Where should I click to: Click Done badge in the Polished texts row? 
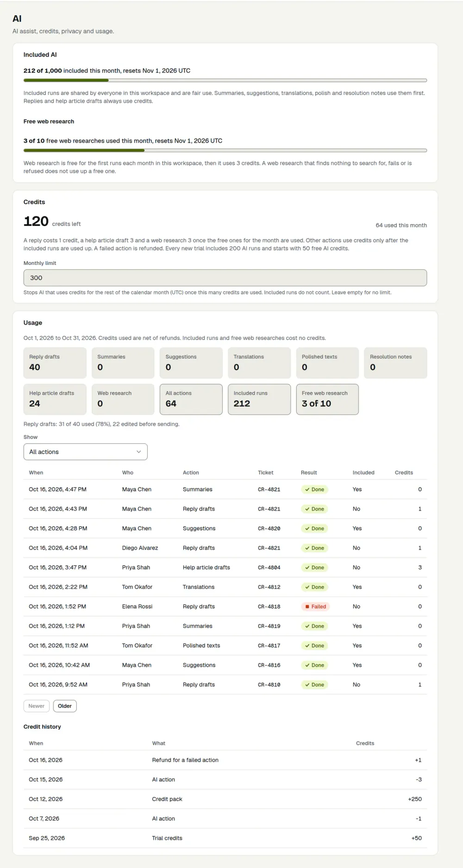(314, 645)
